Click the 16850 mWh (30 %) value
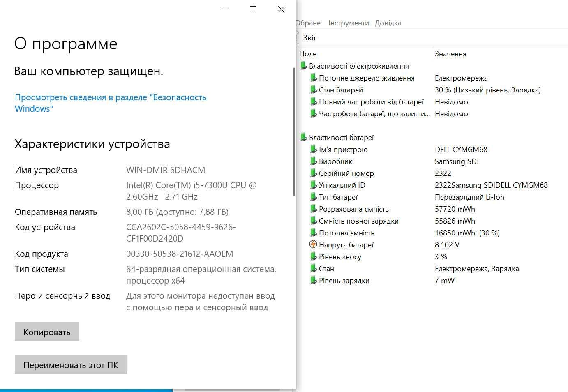This screenshot has height=392, width=568. (467, 233)
